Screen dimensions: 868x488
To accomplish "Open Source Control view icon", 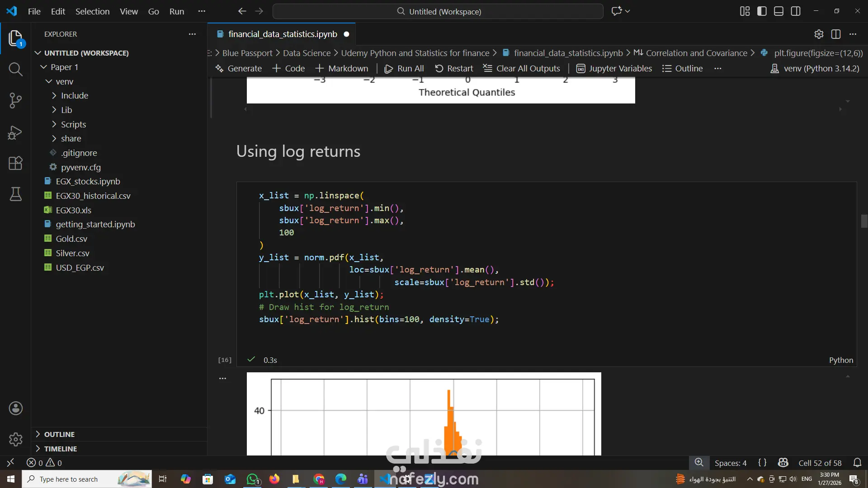I will click(15, 100).
